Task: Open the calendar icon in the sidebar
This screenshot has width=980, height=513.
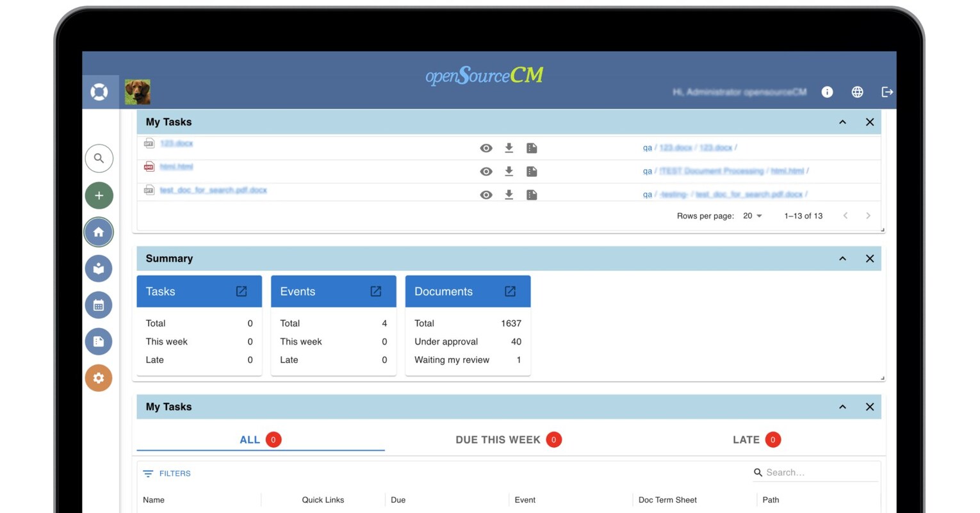Action: point(99,305)
